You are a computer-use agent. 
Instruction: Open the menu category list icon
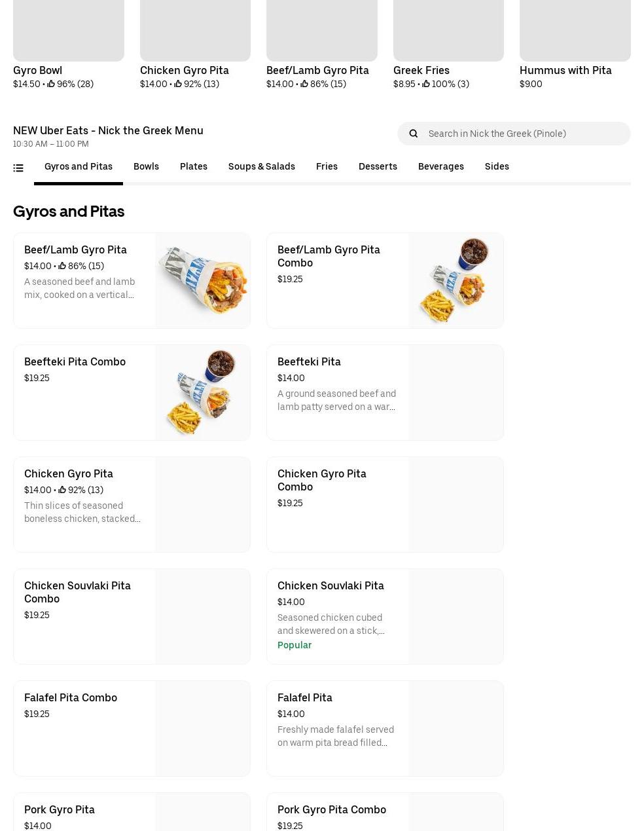click(x=18, y=168)
